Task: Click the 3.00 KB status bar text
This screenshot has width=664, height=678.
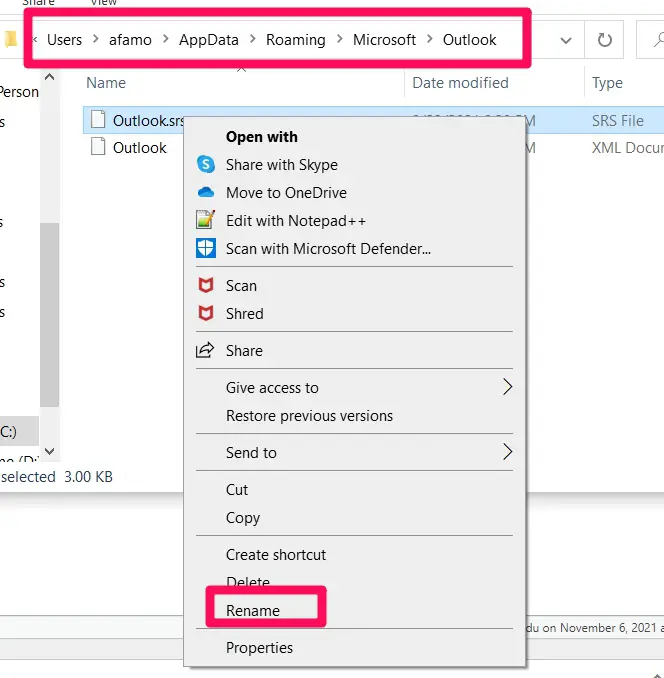Action: pos(88,476)
